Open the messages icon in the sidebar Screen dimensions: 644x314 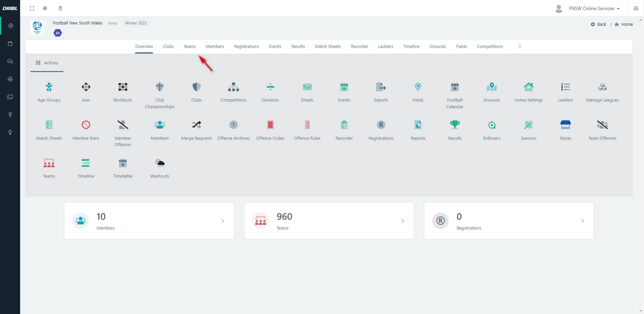(x=10, y=61)
